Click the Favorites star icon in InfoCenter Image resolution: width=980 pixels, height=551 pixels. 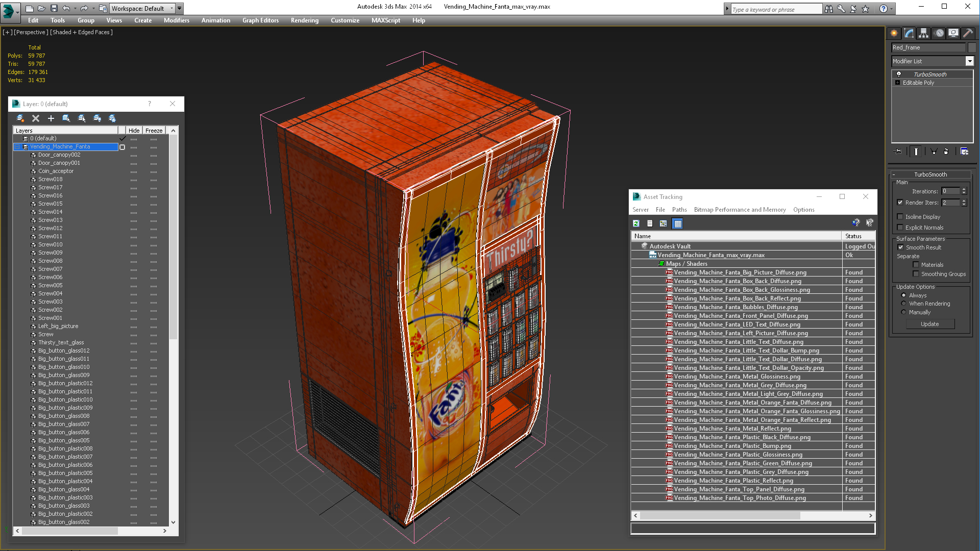coord(866,9)
